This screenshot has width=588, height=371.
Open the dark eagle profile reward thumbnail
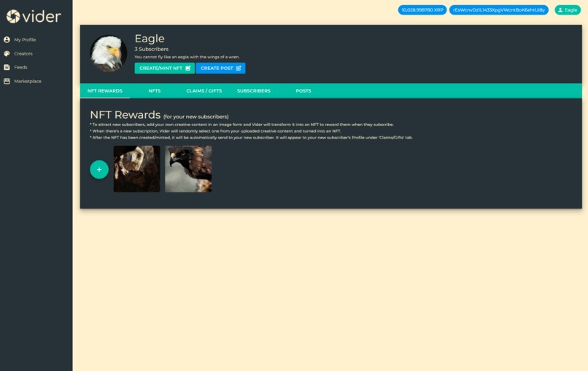coord(188,169)
